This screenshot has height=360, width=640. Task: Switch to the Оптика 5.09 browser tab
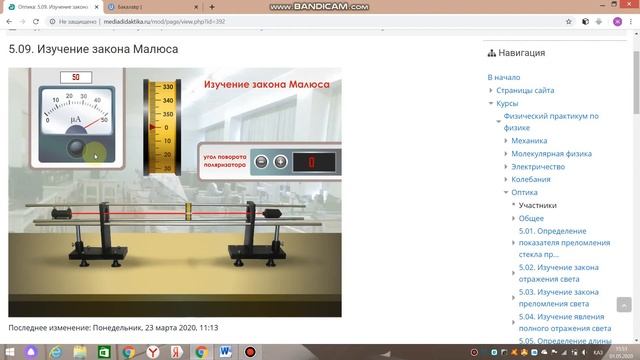(x=52, y=7)
